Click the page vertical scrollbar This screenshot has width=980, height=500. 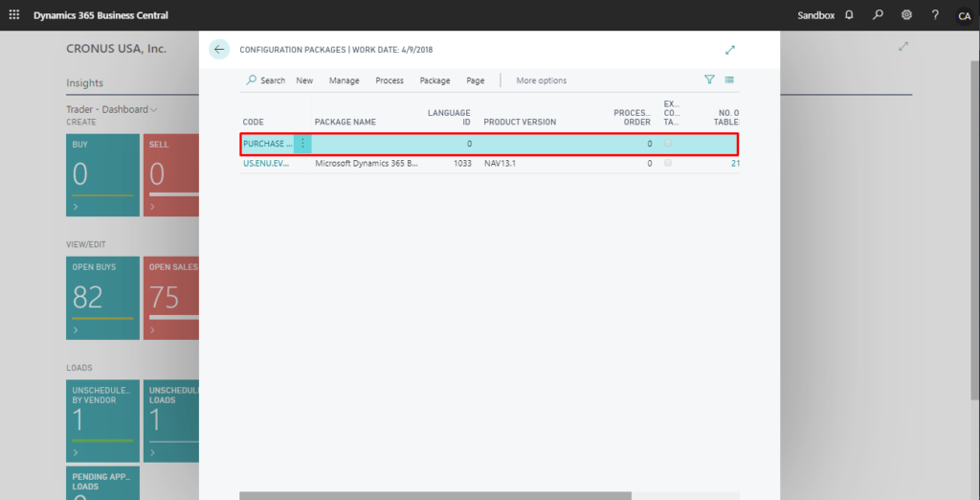(975, 230)
